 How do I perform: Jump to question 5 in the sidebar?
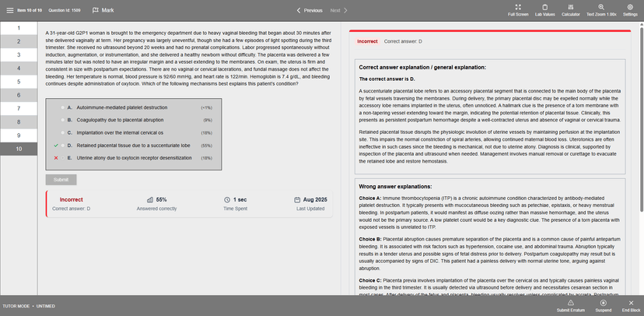pyautogui.click(x=19, y=82)
